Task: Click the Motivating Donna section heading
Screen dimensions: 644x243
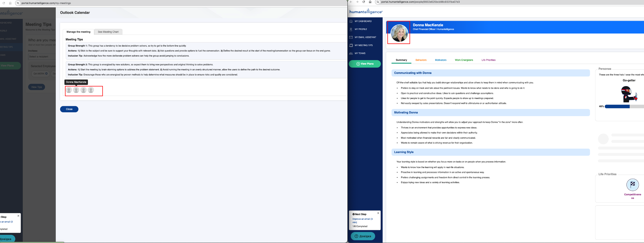Action: [406, 113]
